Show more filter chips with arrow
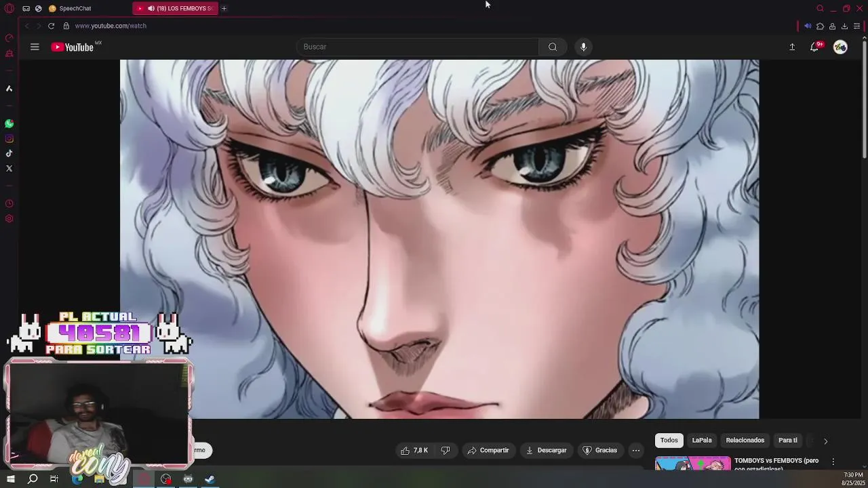 [x=825, y=441]
